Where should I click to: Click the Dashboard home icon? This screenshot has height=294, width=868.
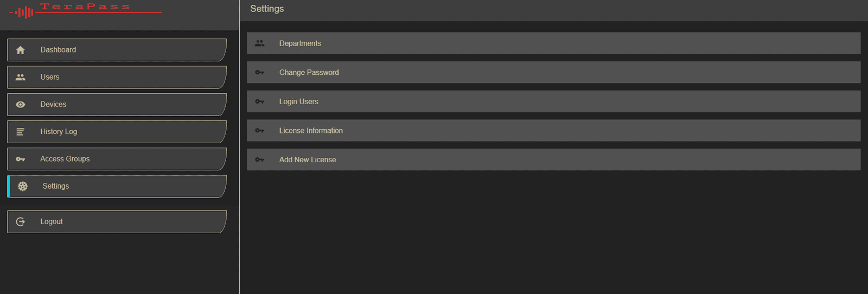[21, 50]
